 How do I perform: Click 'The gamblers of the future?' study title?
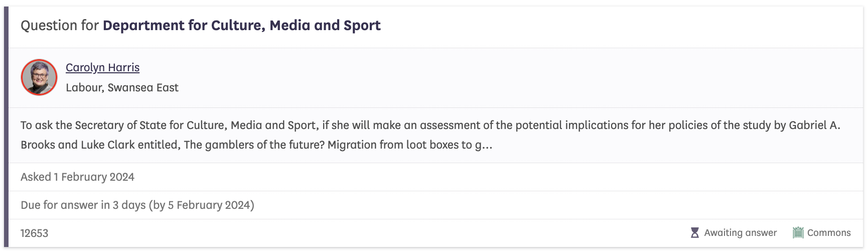point(254,145)
